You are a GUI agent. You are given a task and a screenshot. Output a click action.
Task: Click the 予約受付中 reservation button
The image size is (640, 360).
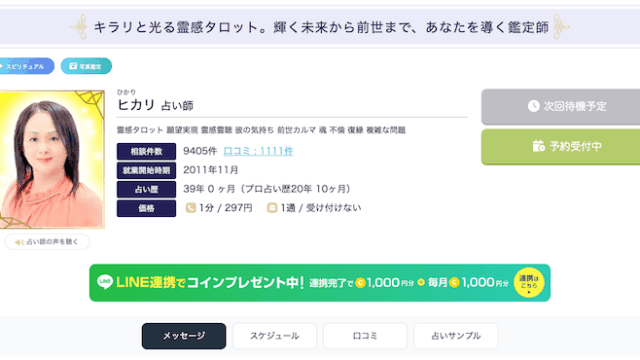(x=560, y=147)
